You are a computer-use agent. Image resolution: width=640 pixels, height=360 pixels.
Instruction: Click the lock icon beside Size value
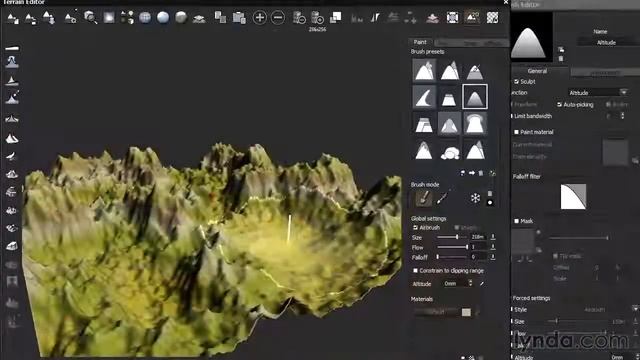coord(493,237)
